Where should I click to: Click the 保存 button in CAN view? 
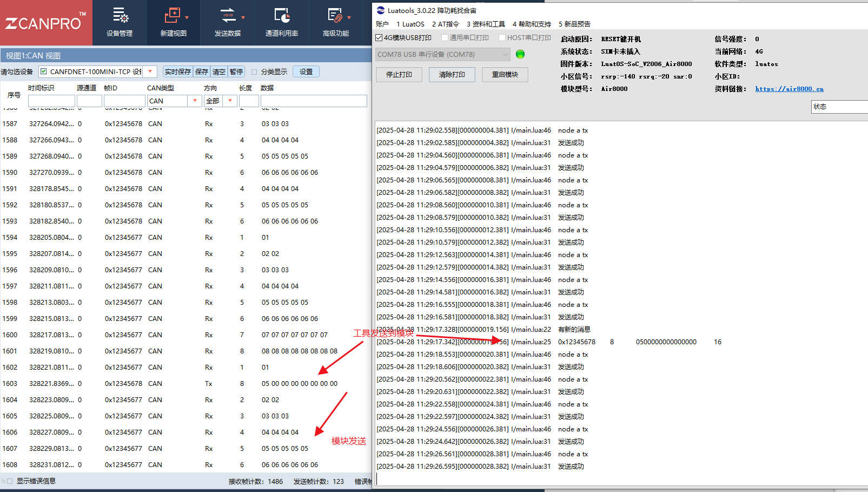202,72
